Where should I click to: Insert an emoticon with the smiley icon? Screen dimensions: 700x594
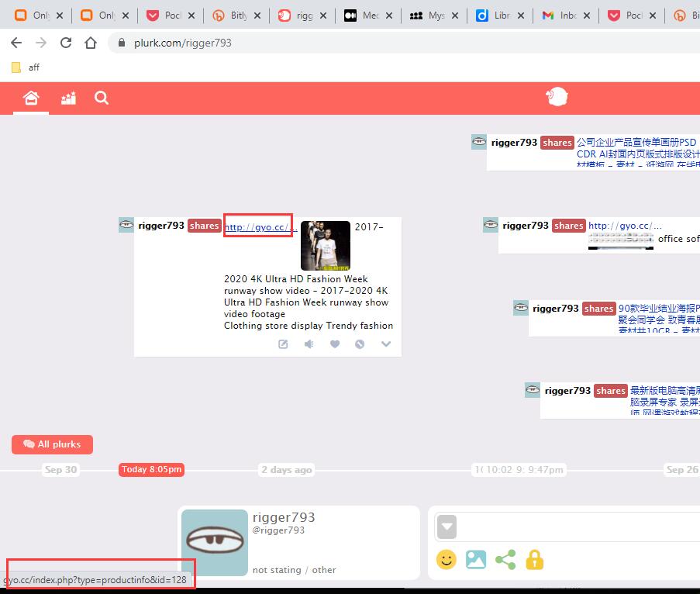pos(446,559)
